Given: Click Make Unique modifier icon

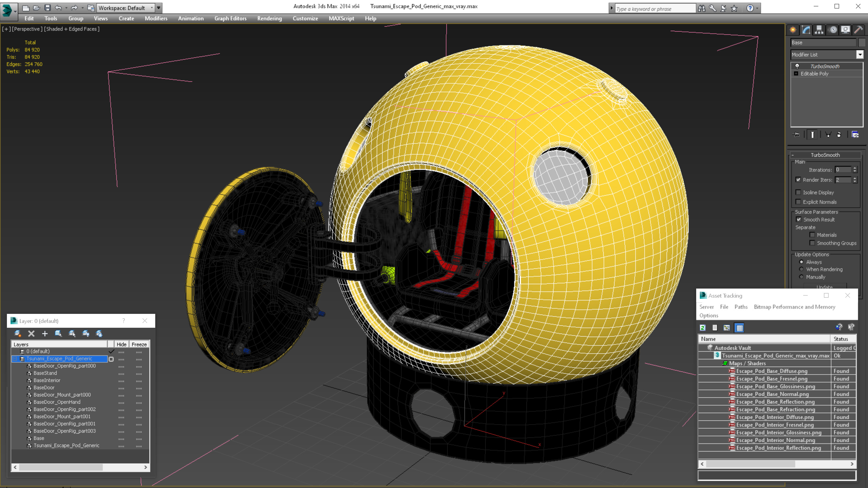Looking at the screenshot, I should [828, 135].
